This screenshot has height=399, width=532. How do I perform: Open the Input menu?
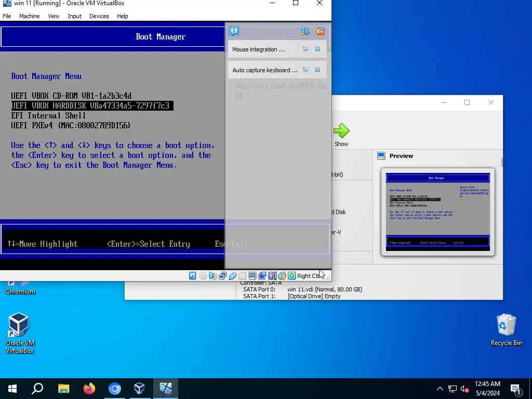pos(74,16)
